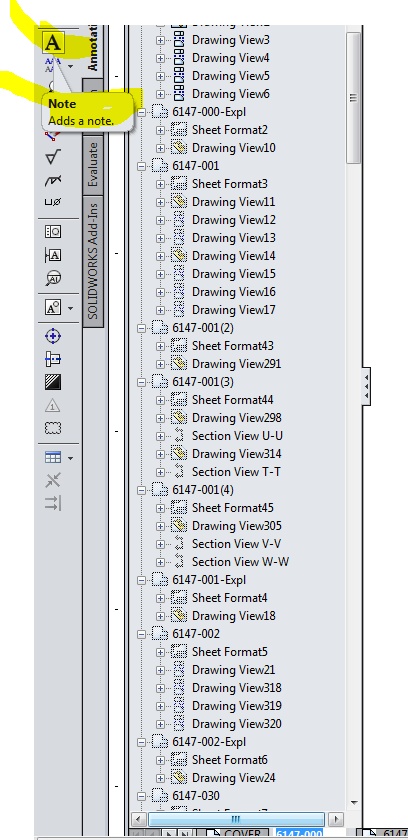Collapse the 6147-001(2) sheet node
This screenshot has height=840, width=408.
pos(141,328)
